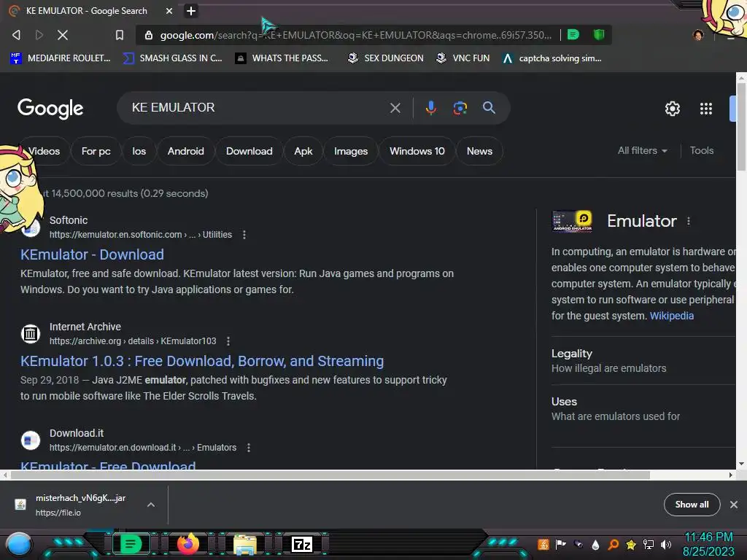
Task: Open File Explorer from the taskbar
Action: 245,544
